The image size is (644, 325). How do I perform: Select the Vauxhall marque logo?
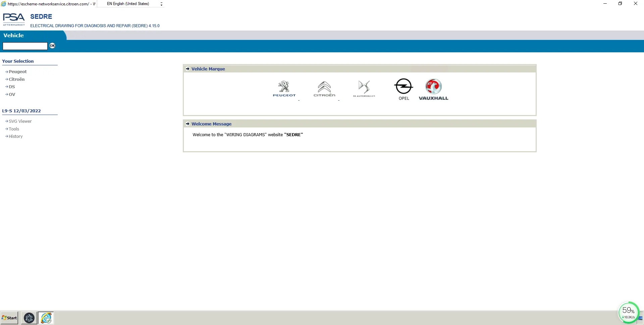pos(433,89)
